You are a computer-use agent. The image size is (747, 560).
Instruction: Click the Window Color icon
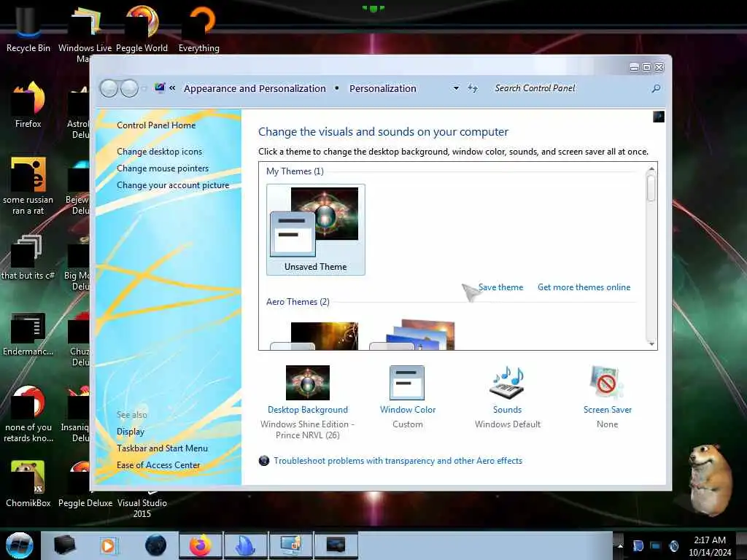pos(407,382)
